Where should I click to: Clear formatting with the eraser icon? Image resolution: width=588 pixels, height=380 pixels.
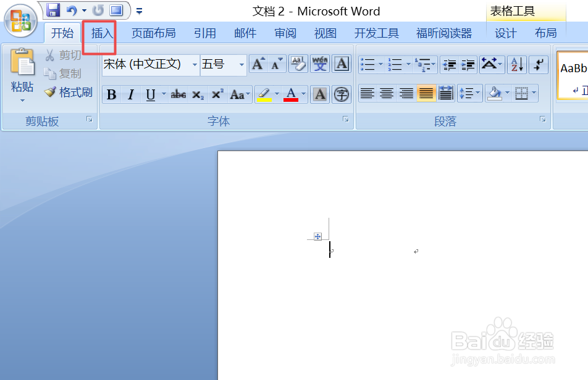(x=298, y=64)
